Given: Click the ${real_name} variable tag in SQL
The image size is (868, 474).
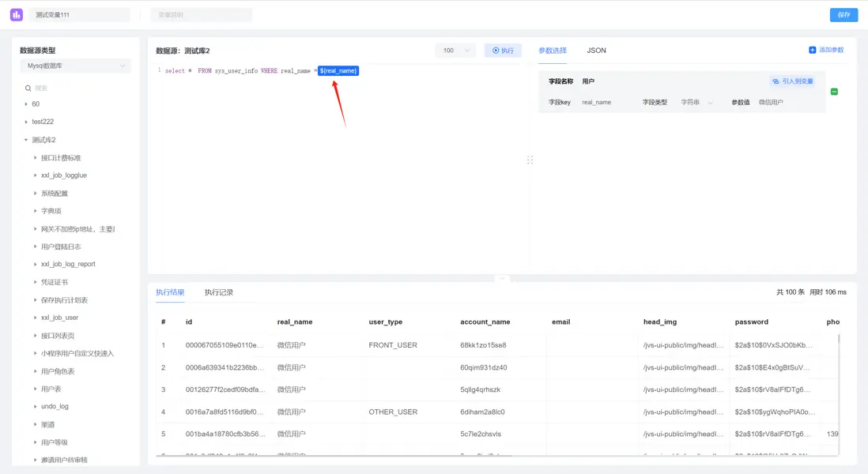Looking at the screenshot, I should 338,71.
